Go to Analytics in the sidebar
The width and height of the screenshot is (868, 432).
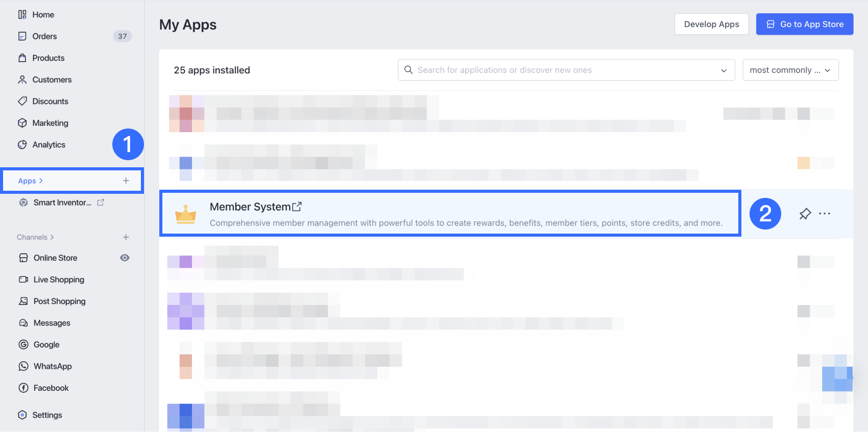[49, 145]
